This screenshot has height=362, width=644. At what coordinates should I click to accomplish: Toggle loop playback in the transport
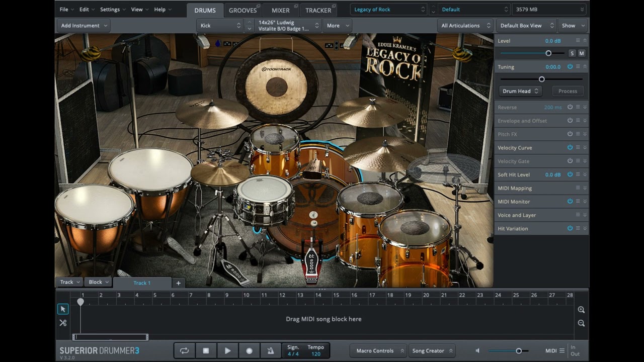(x=184, y=351)
